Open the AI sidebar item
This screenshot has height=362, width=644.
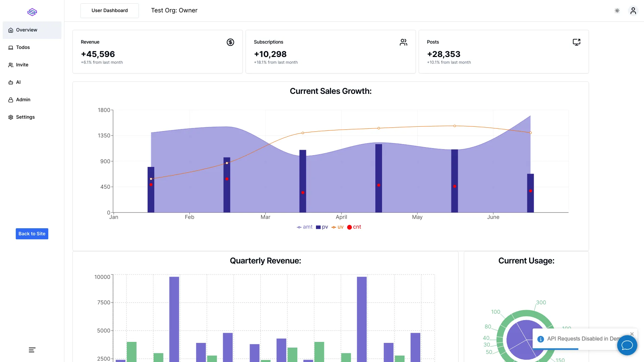(32, 82)
